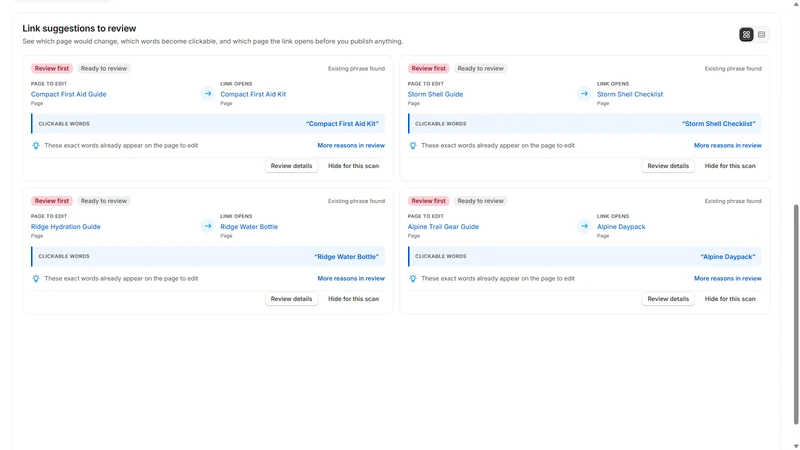
Task: Click arrow icon in Compact First Aid Guide card
Action: pyautogui.click(x=208, y=93)
